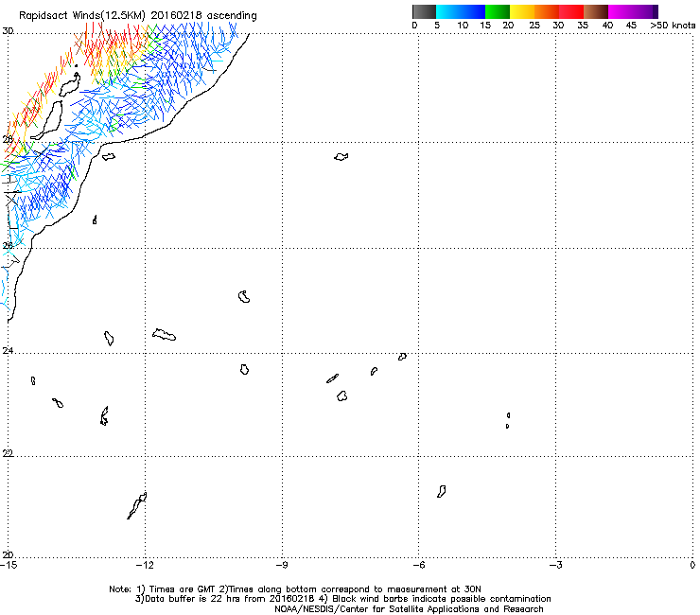
Task: Click the '15' legend label
Action: pyautogui.click(x=485, y=26)
